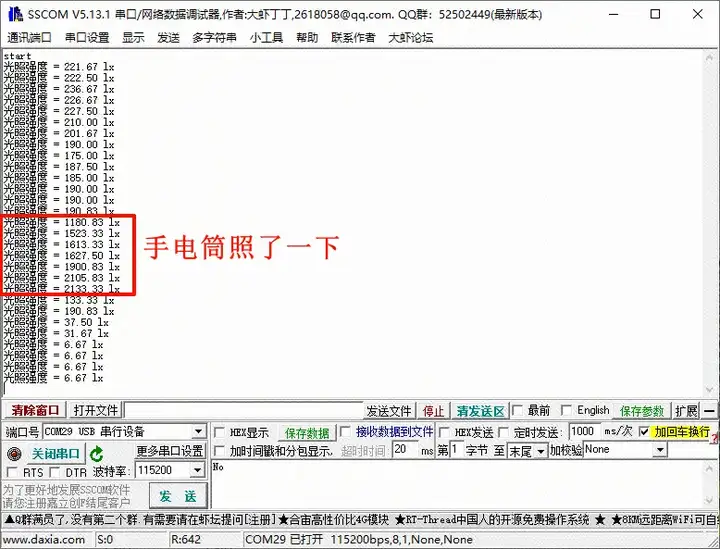Click the 清除窗口 button
The image size is (720, 549).
[35, 410]
